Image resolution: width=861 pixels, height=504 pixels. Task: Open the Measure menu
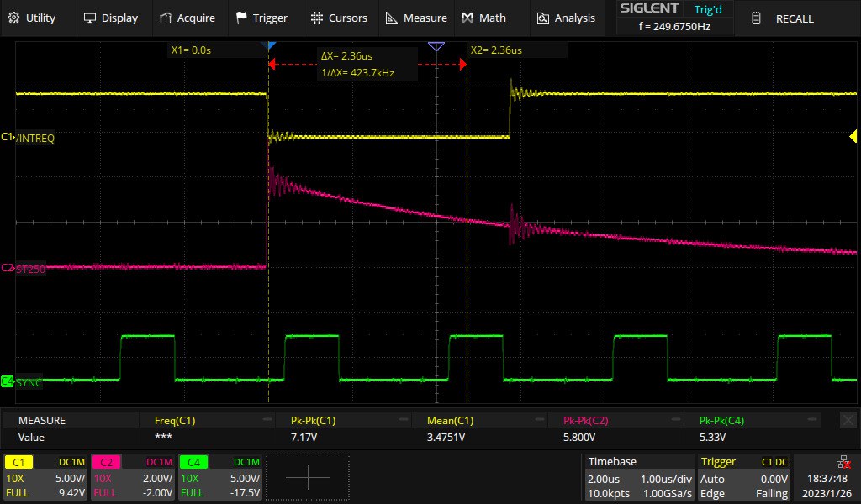415,17
